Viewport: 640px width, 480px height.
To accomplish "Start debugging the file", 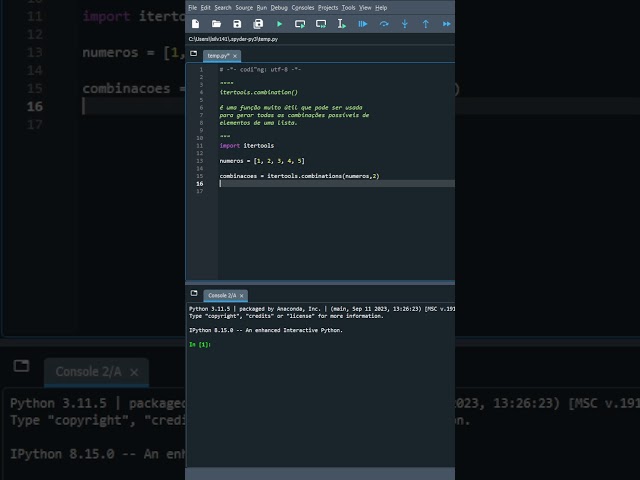I will pyautogui.click(x=362, y=24).
